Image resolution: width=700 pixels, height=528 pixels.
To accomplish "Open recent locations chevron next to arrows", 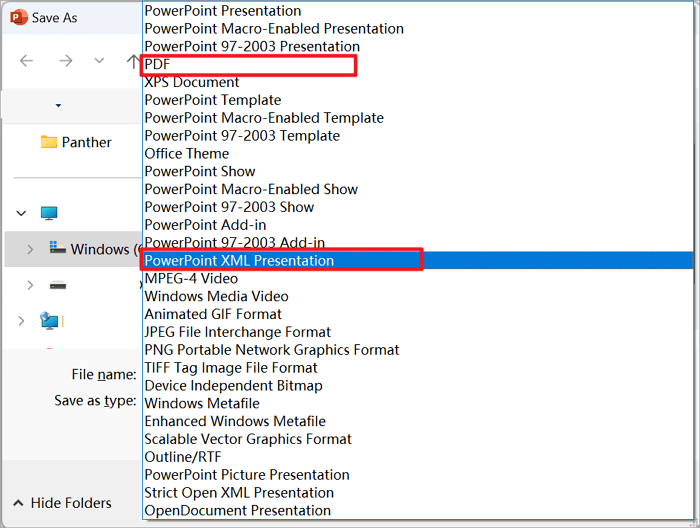I will [x=99, y=60].
